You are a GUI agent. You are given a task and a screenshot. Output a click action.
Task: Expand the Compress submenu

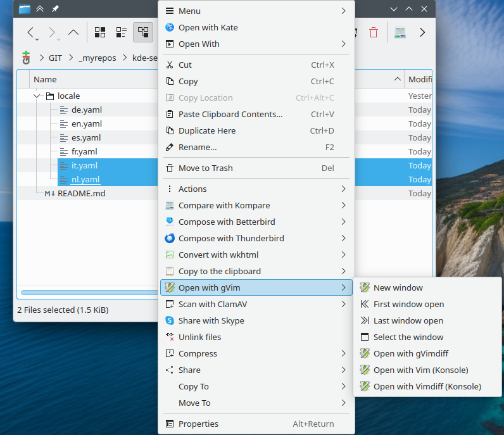(256, 353)
